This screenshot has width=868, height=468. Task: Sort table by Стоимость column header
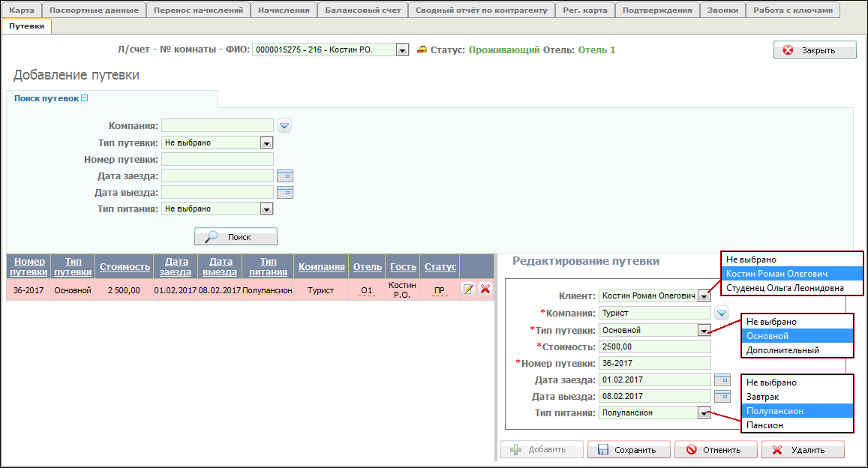point(125,266)
